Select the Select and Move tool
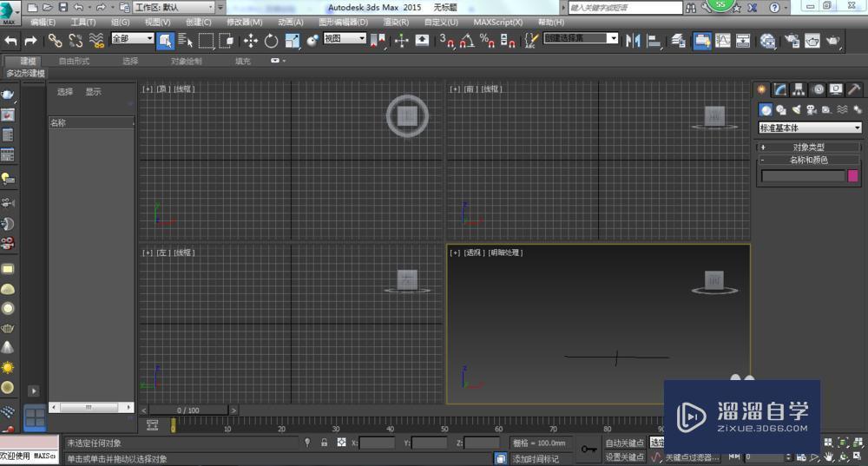 click(x=251, y=41)
